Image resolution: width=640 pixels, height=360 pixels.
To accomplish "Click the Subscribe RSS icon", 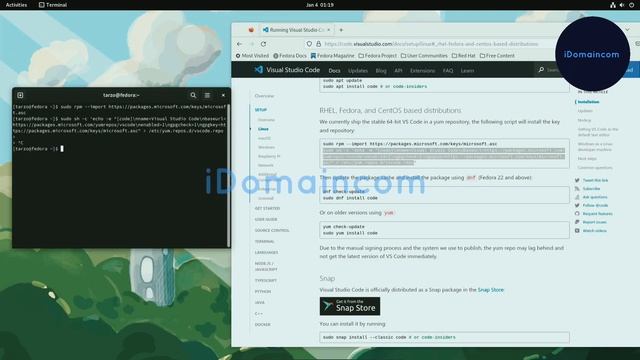I will pyautogui.click(x=577, y=189).
